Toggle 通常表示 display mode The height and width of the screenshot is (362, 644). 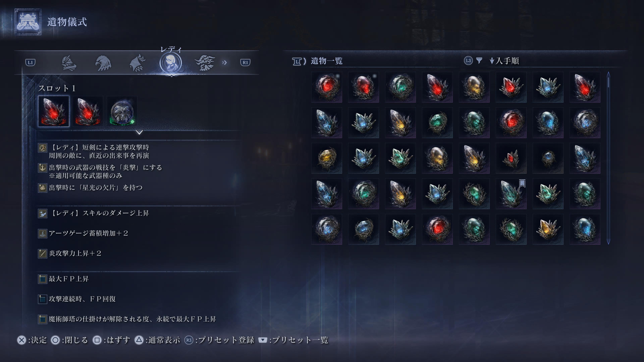click(157, 340)
